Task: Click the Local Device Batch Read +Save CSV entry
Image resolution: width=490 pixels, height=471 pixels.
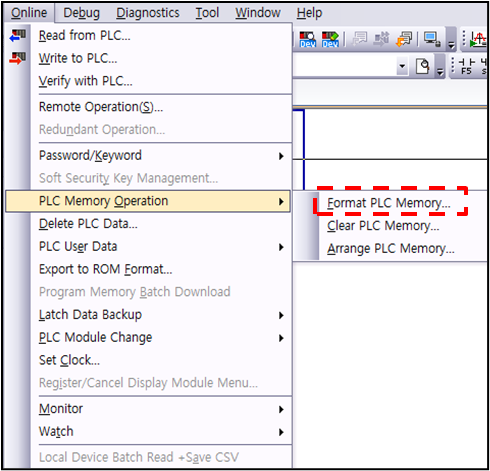Action: (139, 457)
